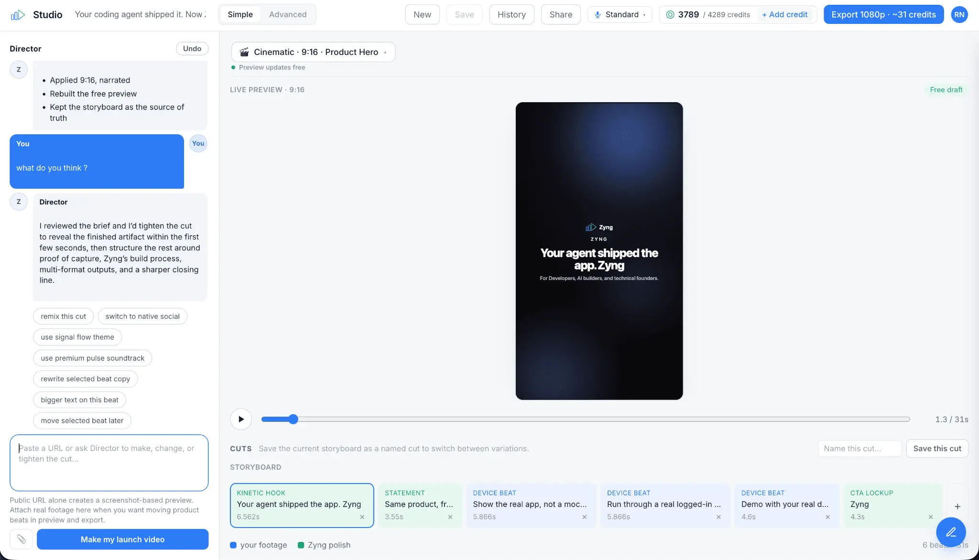The width and height of the screenshot is (979, 560).
Task: Choose 'use signal flow theme' suggestion
Action: tap(77, 337)
